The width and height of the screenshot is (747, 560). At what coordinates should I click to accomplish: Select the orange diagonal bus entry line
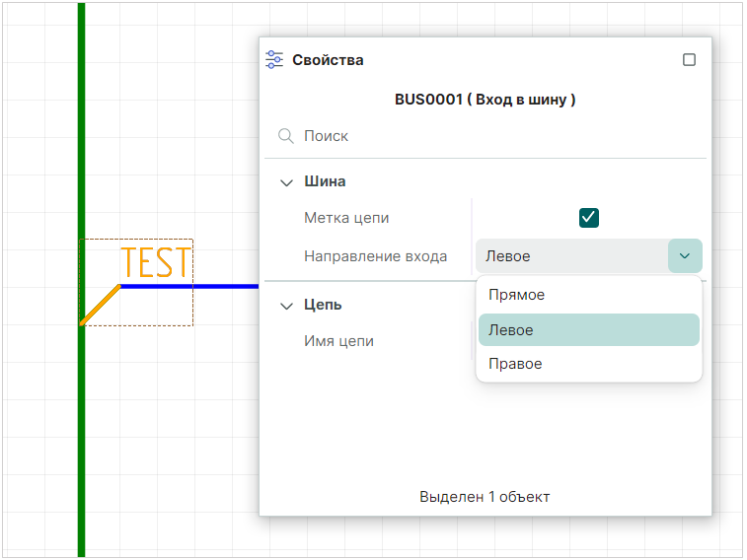click(x=100, y=305)
